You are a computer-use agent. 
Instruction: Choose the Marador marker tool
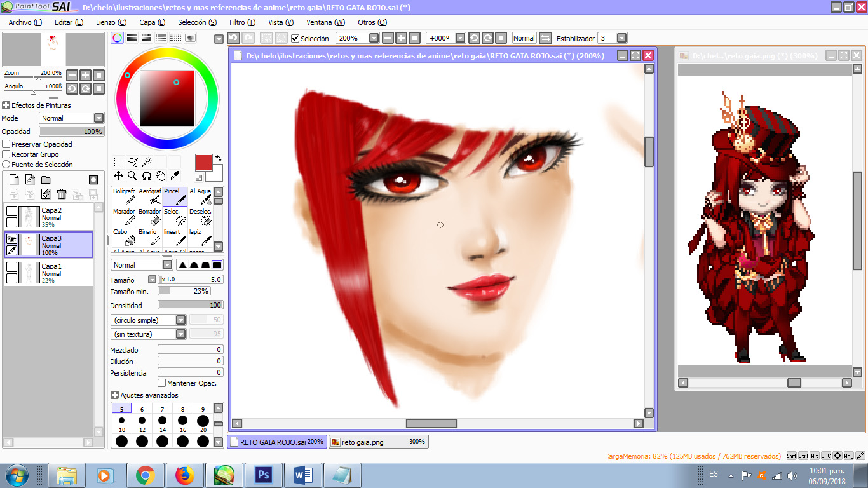[x=124, y=217]
